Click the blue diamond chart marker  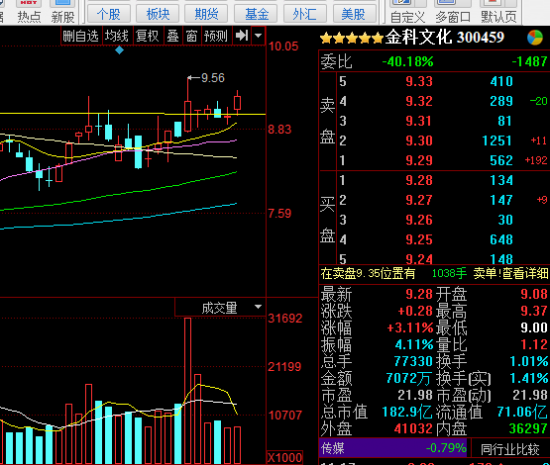[119, 50]
